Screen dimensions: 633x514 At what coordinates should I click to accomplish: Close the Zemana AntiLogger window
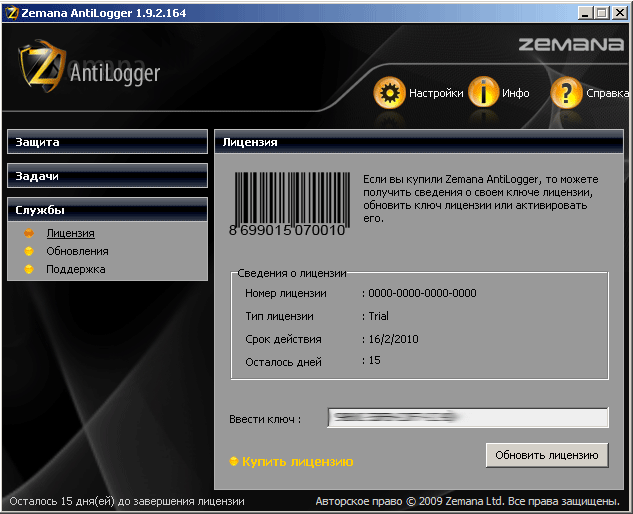[x=619, y=13]
